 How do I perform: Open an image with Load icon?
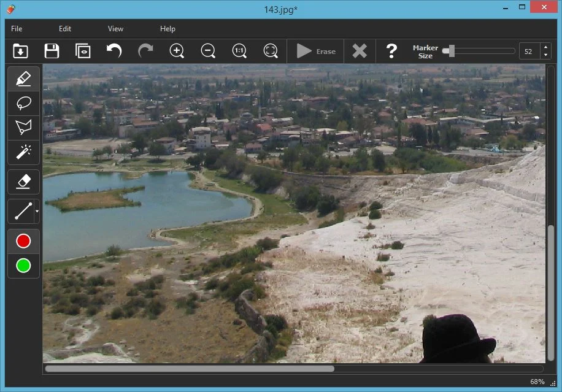click(21, 51)
